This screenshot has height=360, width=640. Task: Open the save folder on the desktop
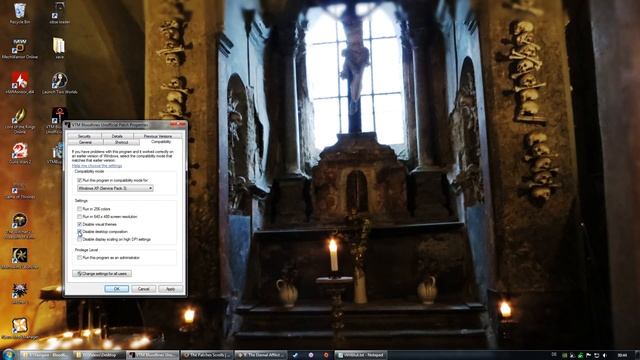click(59, 49)
